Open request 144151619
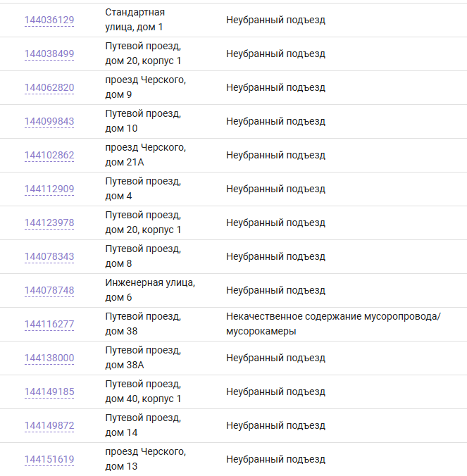This screenshot has height=476, width=467. point(49,460)
